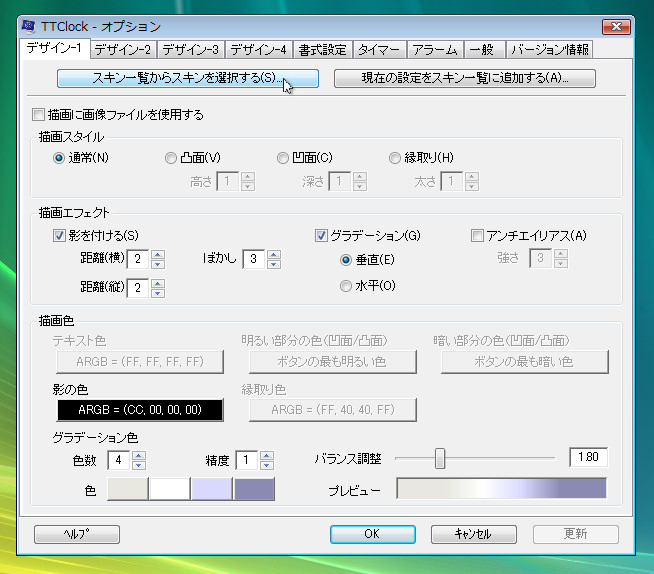Select 水平(O) gradient direction
This screenshot has width=654, height=574.
[346, 286]
